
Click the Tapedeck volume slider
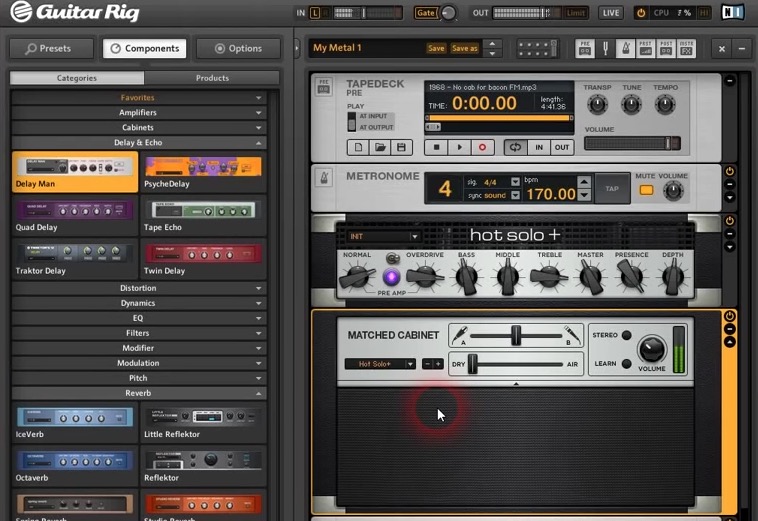point(632,143)
